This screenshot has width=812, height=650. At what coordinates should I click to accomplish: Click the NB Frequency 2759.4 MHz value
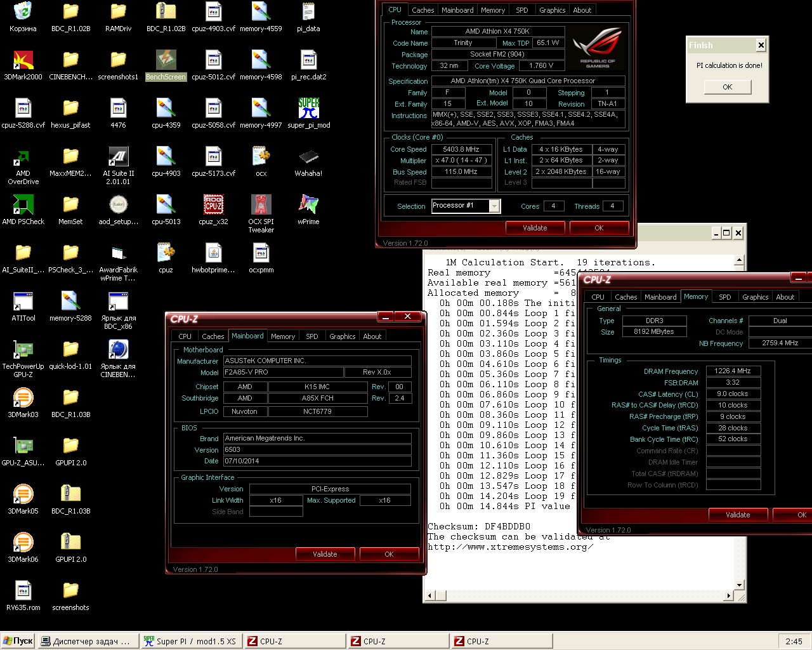pos(780,343)
